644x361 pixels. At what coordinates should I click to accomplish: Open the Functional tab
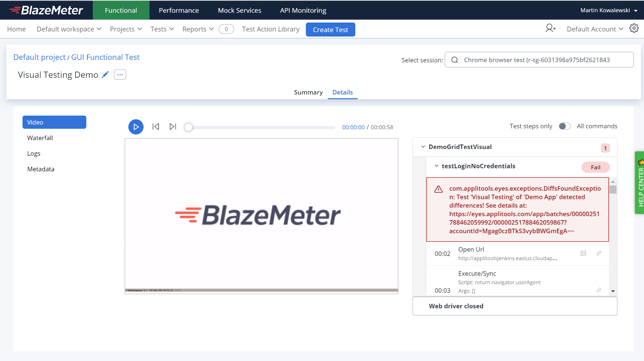pos(121,10)
